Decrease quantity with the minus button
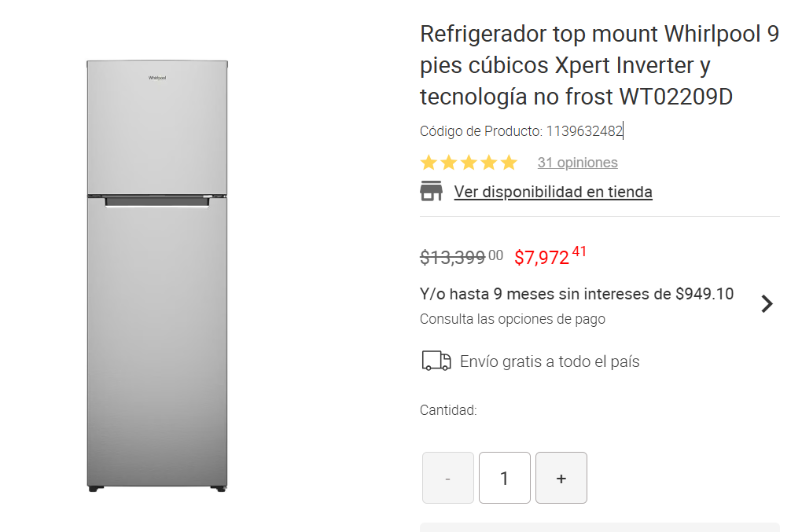This screenshot has height=532, width=802. (x=447, y=477)
